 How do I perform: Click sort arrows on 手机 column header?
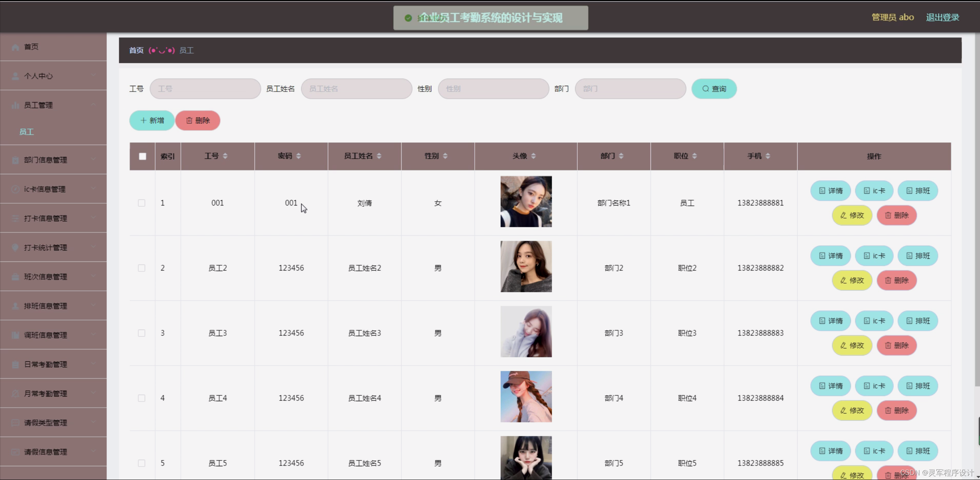tap(768, 156)
